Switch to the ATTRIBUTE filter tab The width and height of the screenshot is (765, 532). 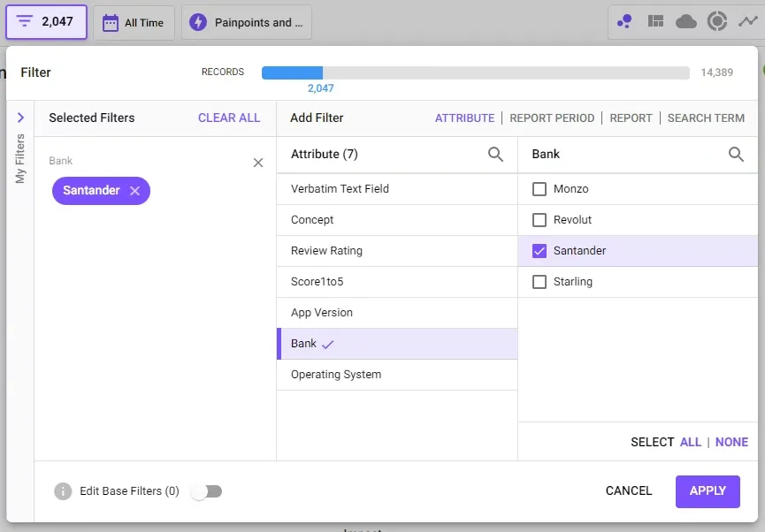coord(464,118)
